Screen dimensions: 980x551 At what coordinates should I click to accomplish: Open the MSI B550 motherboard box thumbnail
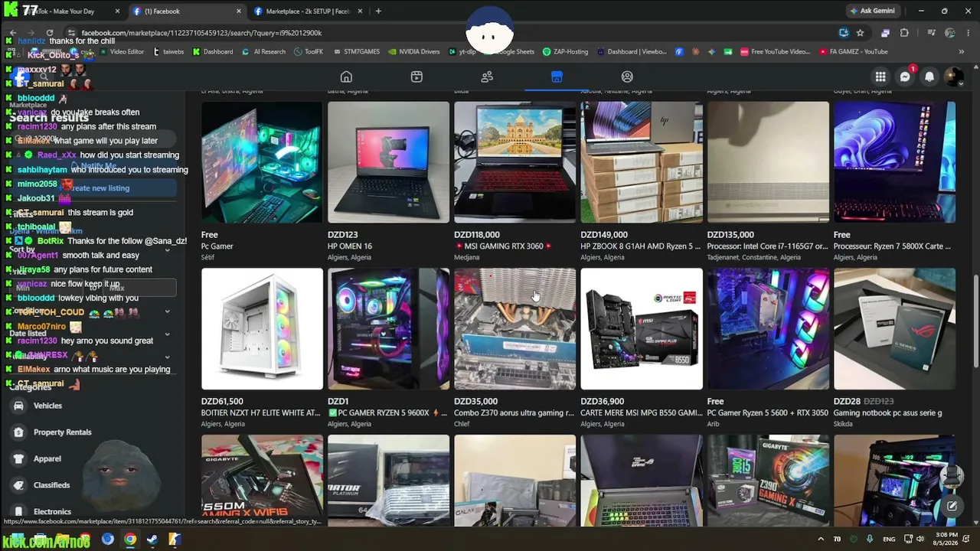pyautogui.click(x=642, y=328)
